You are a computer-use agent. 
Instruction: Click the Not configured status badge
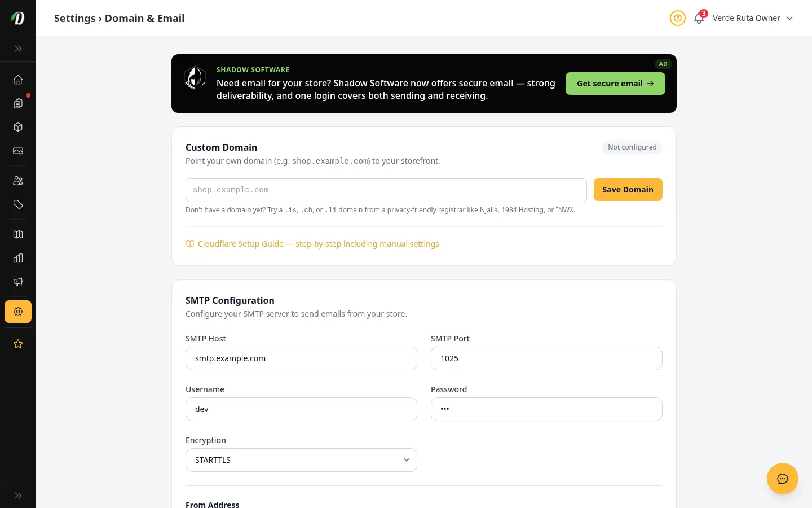coord(632,147)
